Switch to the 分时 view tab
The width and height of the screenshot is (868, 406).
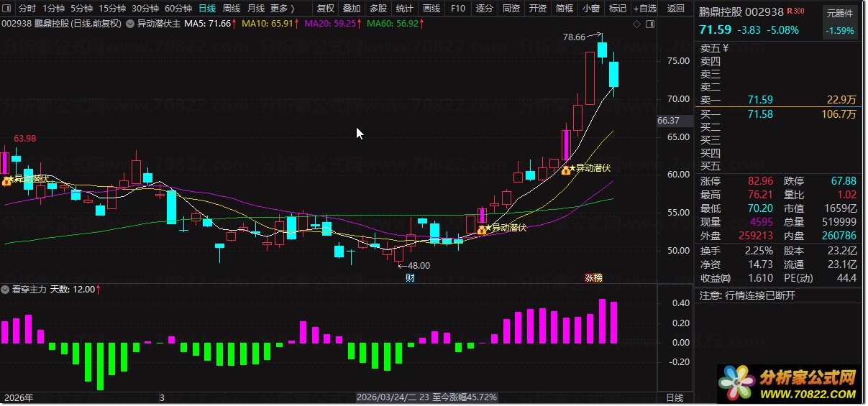click(x=27, y=9)
